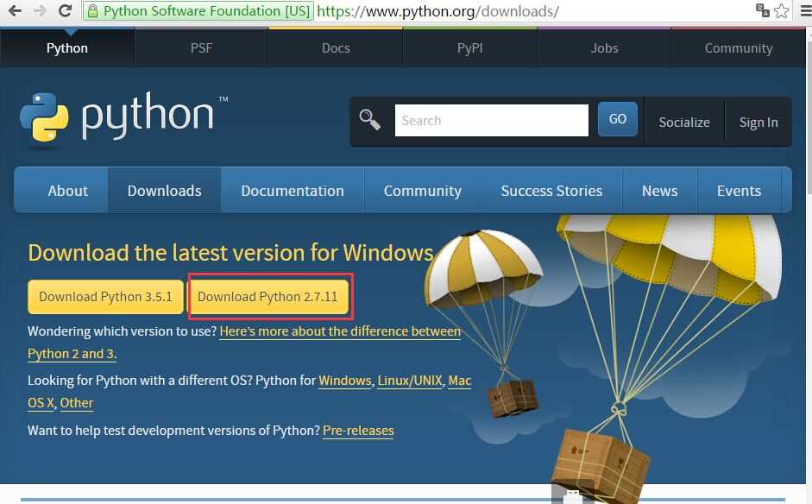812x504 pixels.
Task: Follow the Windows OS link
Action: click(345, 381)
